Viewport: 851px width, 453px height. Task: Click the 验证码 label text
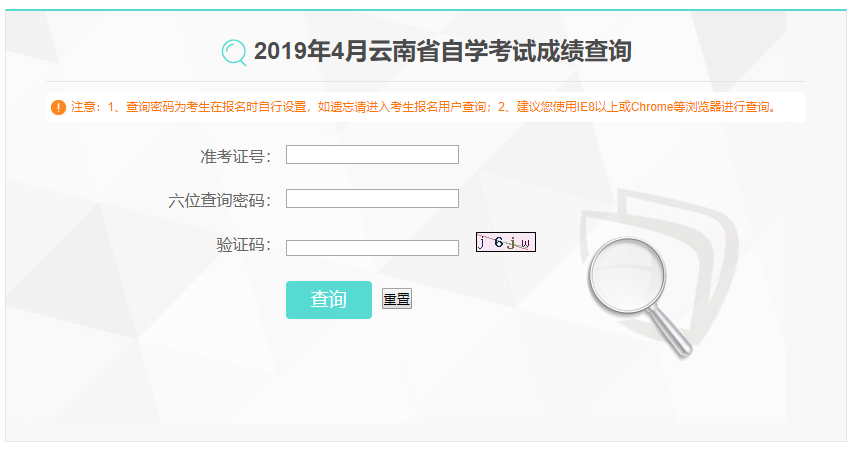pos(243,245)
